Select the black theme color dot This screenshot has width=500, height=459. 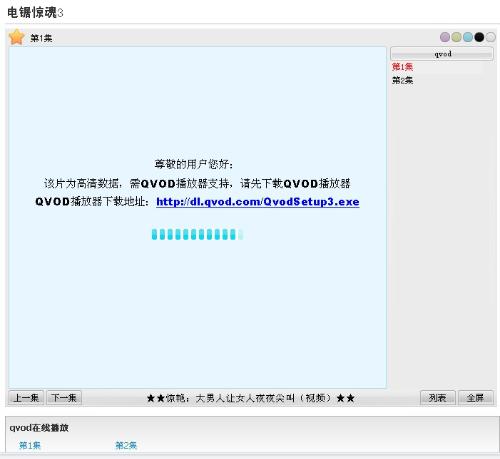[x=479, y=37]
